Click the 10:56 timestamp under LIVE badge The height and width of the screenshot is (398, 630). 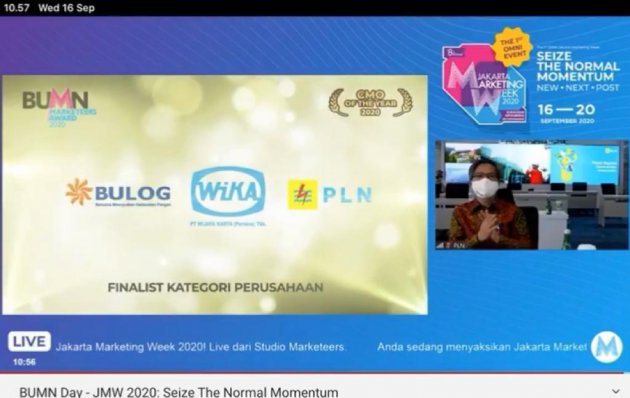pos(24,362)
